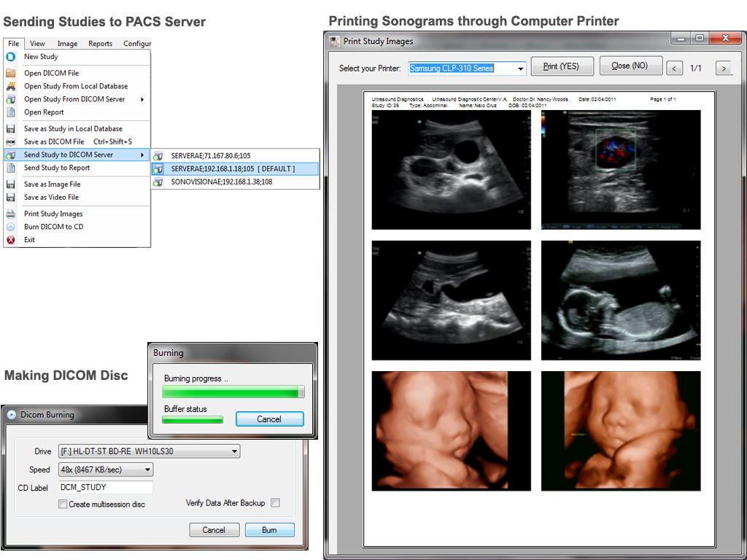Open the Reports menu
The width and height of the screenshot is (747, 560).
(x=101, y=43)
